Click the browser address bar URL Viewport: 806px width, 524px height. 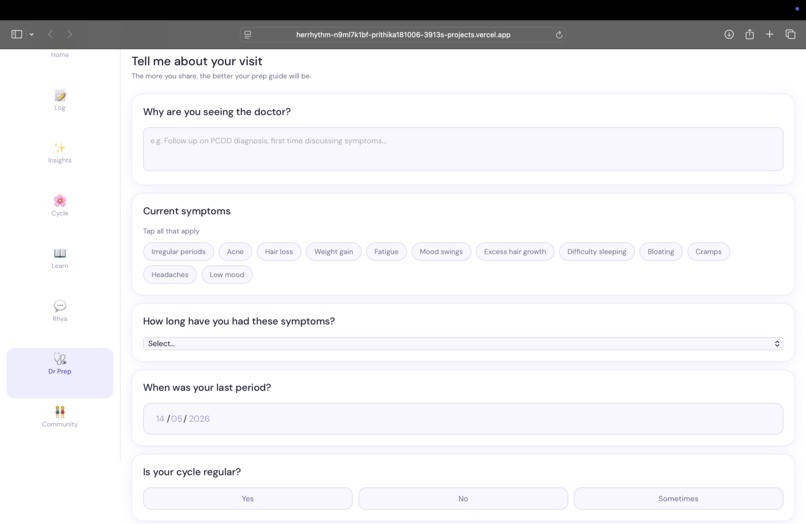click(x=403, y=35)
